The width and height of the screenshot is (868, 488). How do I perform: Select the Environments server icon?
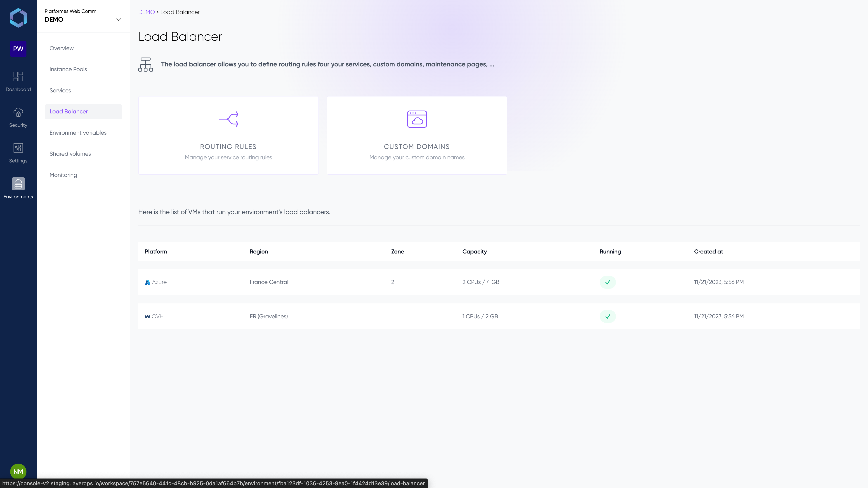(18, 184)
